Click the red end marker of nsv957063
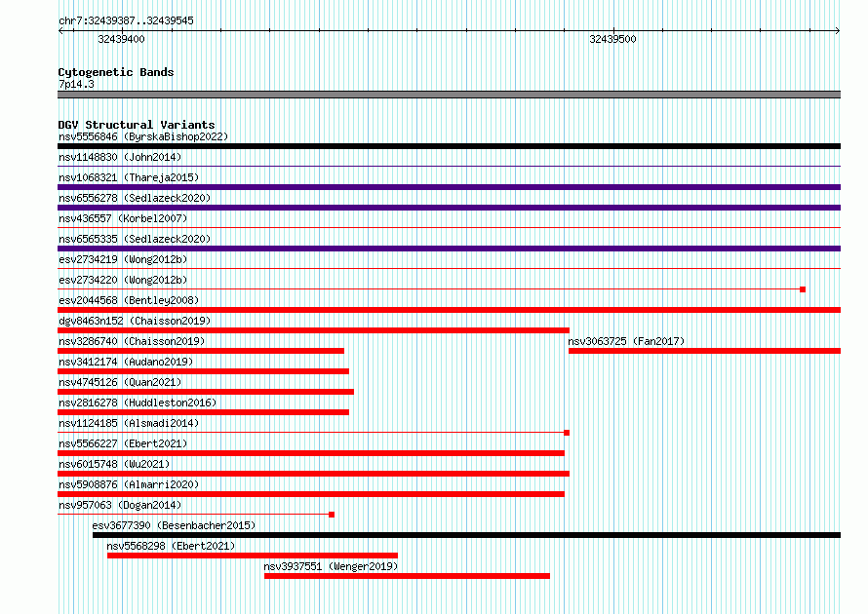 (x=332, y=515)
